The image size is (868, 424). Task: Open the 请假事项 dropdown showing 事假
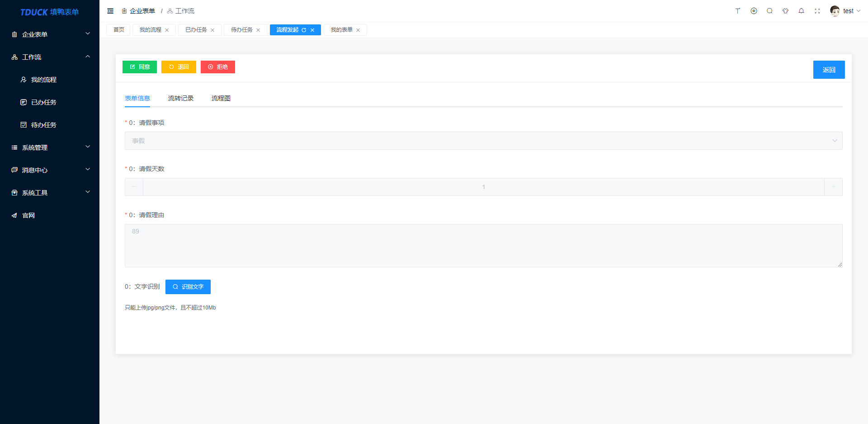click(x=484, y=141)
